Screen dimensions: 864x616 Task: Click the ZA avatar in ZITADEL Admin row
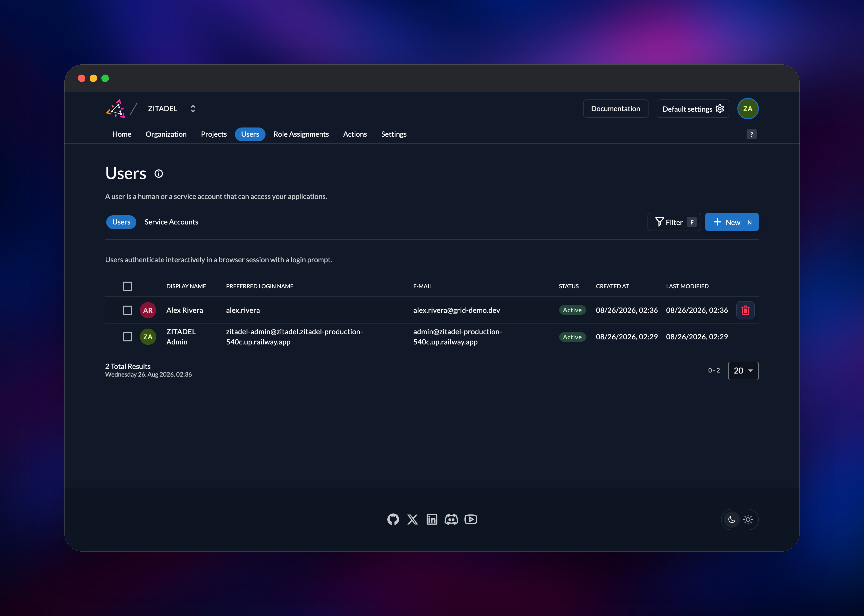[148, 337]
